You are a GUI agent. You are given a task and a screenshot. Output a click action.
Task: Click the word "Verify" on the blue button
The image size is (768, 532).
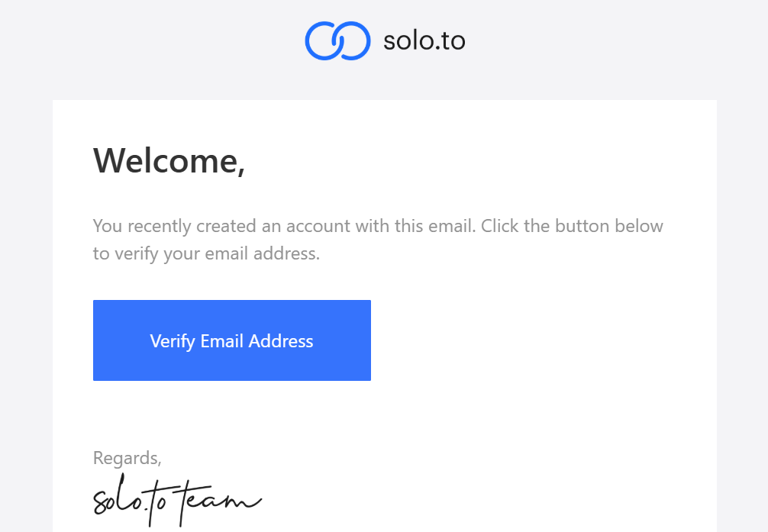pos(173,340)
